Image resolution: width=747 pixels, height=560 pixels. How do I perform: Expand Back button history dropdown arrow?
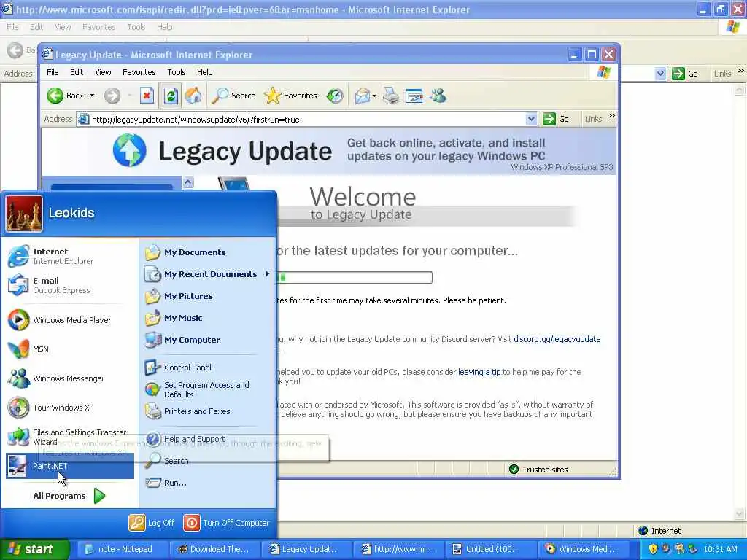pyautogui.click(x=93, y=96)
